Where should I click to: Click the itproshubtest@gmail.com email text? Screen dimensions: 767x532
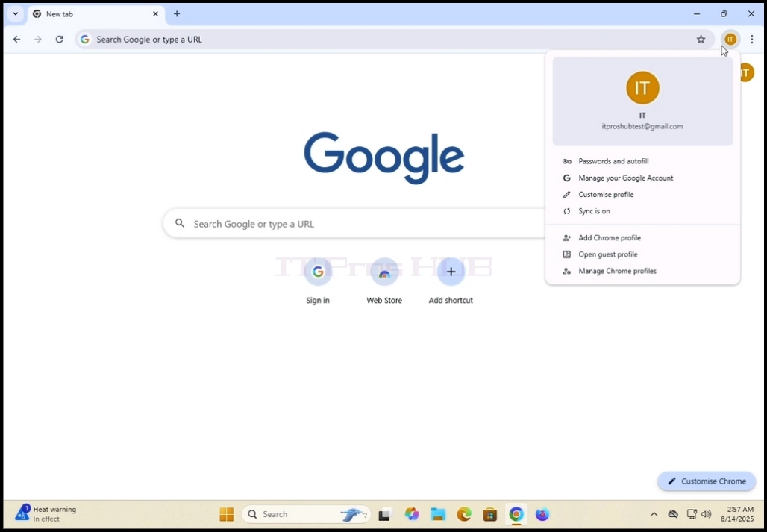click(642, 126)
